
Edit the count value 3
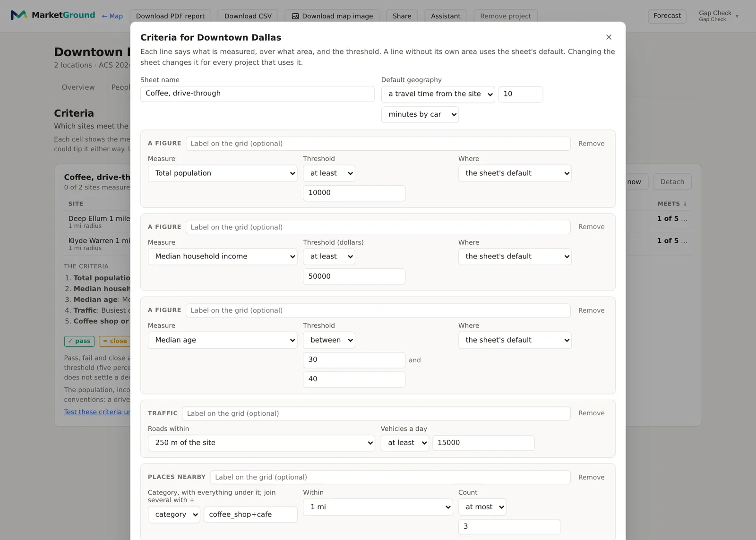tap(509, 526)
